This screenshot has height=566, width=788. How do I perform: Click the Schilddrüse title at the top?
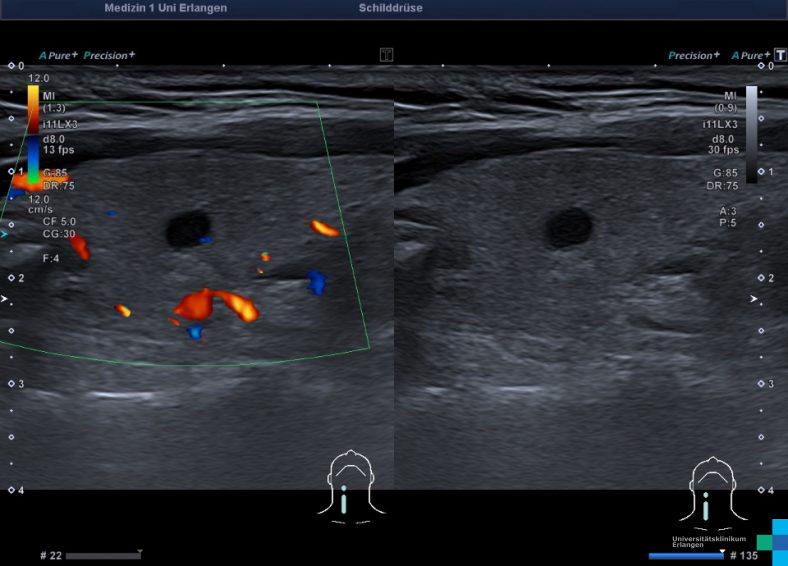(x=390, y=8)
